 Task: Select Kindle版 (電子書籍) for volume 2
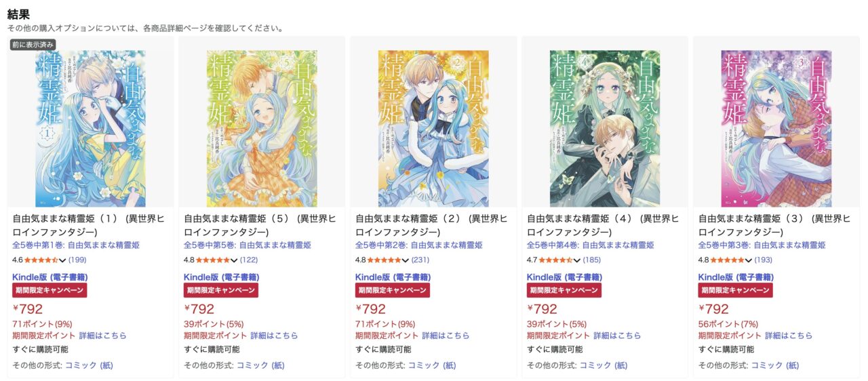(x=393, y=277)
